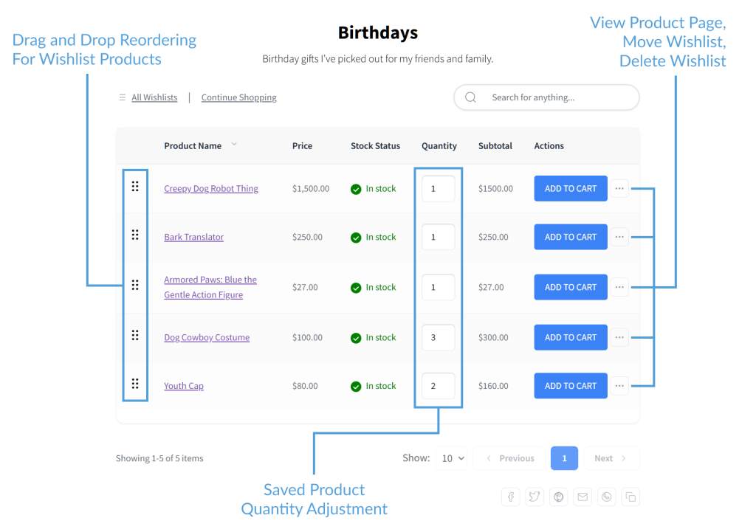Open the actions menu for Bark Translator
The height and width of the screenshot is (532, 756).
619,237
